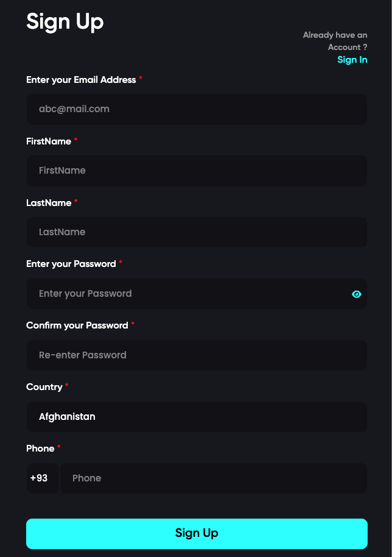Click the Enter your Email Address label

[81, 80]
